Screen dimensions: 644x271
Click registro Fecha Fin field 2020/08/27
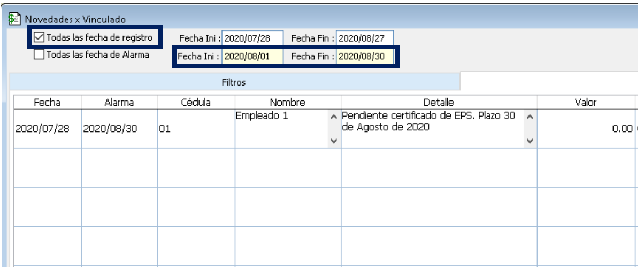click(365, 38)
